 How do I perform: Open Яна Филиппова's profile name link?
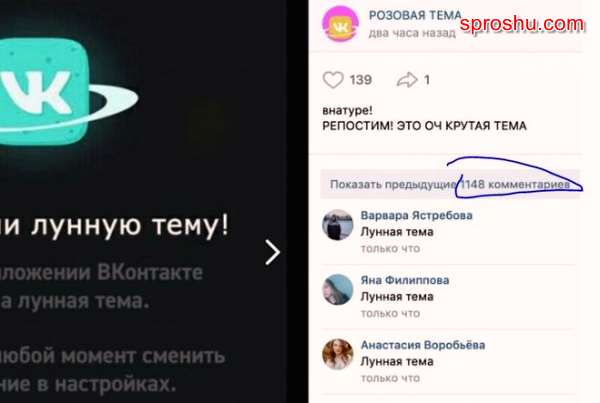tap(405, 280)
